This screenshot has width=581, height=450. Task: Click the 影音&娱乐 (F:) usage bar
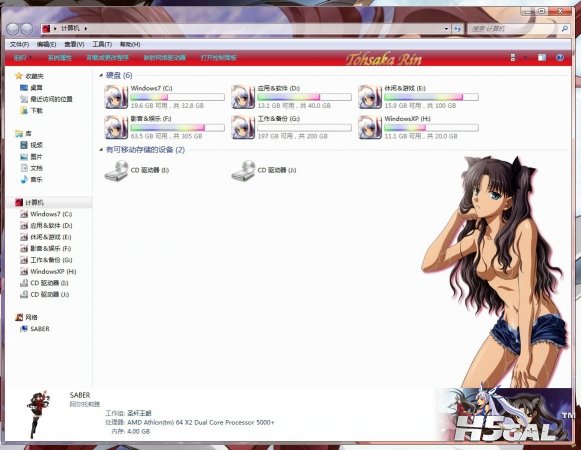tap(177, 128)
